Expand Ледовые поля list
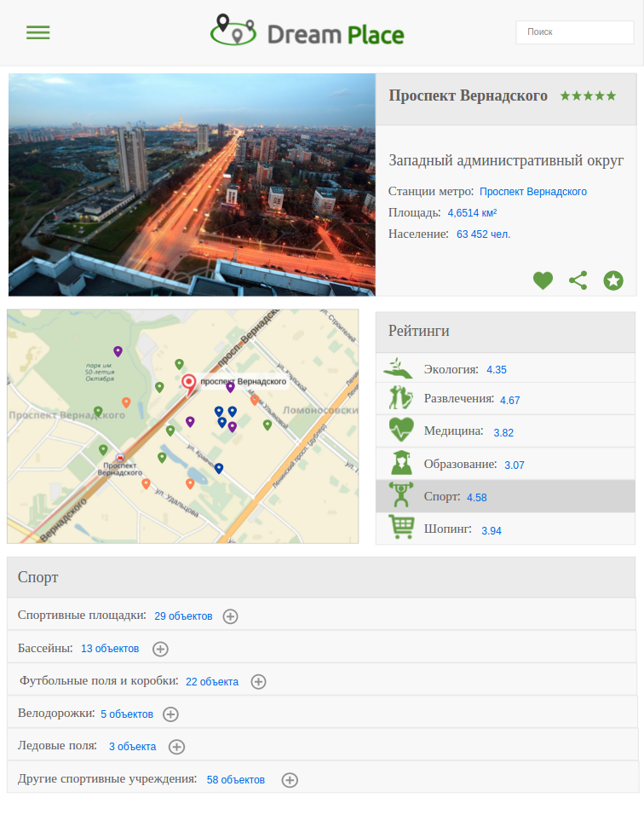The width and height of the screenshot is (644, 815). coord(176,747)
